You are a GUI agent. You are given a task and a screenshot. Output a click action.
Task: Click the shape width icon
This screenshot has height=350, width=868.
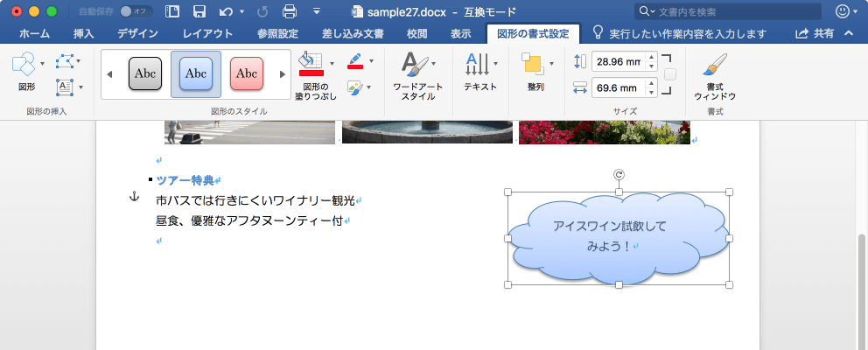tap(579, 87)
